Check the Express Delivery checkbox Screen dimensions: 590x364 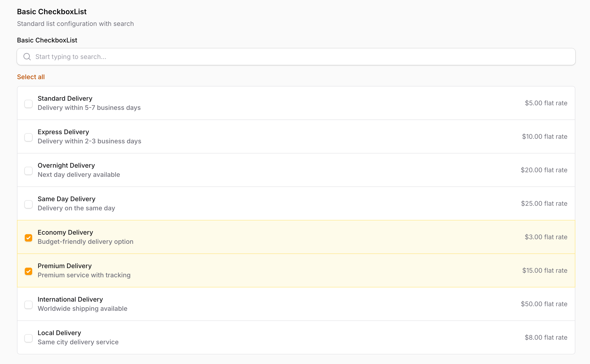click(28, 137)
